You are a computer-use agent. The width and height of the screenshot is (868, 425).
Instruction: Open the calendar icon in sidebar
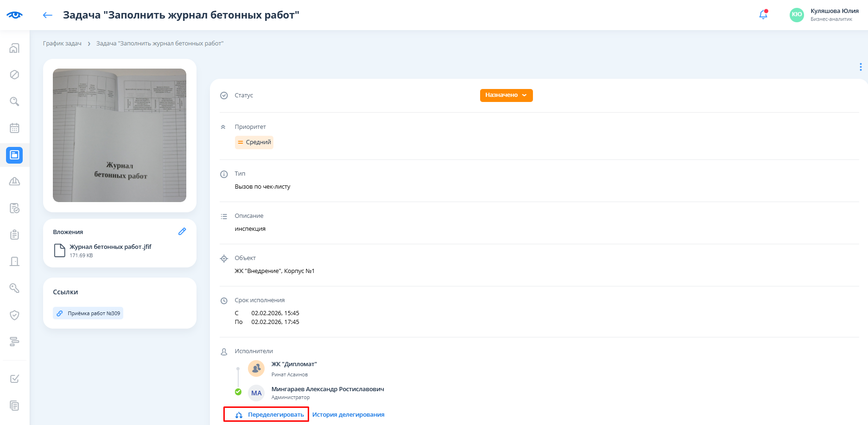(x=14, y=128)
